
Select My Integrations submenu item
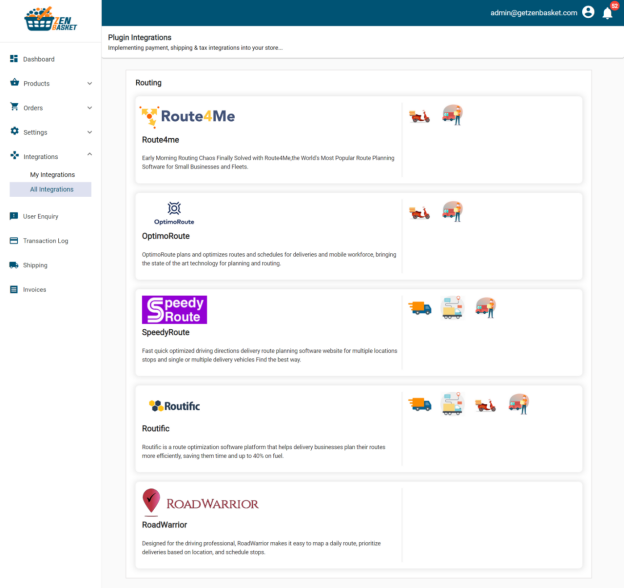click(53, 175)
